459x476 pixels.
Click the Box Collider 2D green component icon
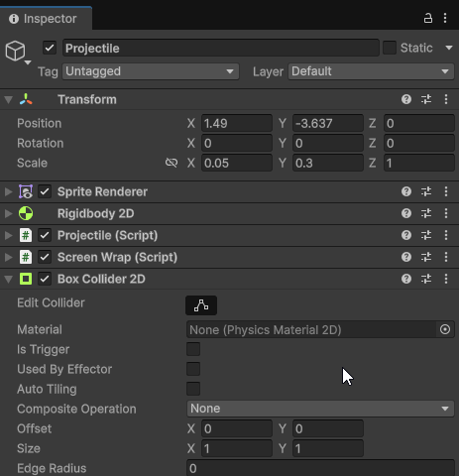click(26, 279)
